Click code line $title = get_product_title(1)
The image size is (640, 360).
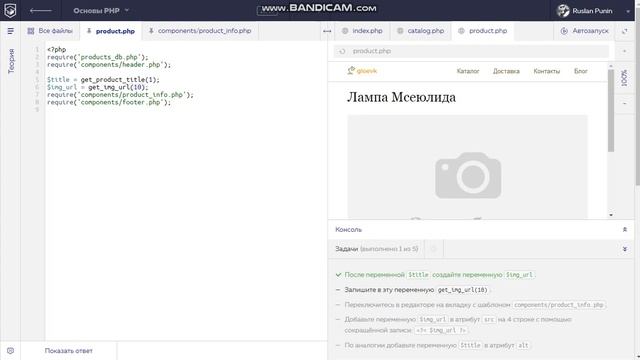pyautogui.click(x=103, y=80)
